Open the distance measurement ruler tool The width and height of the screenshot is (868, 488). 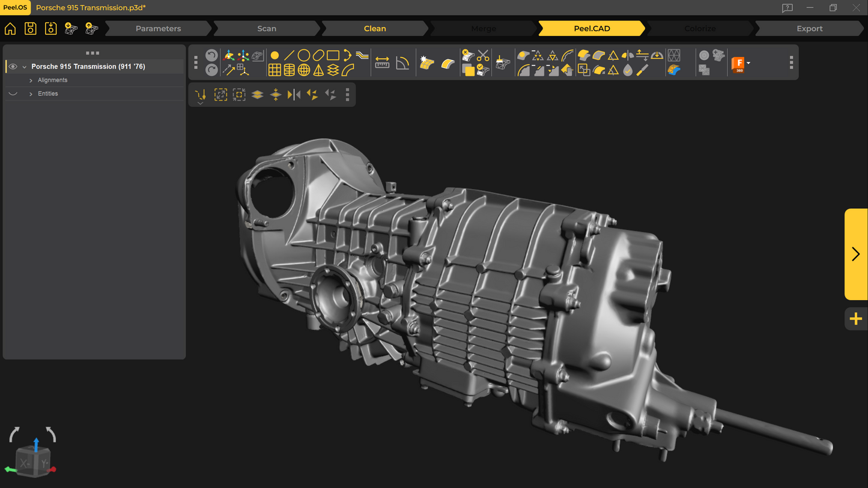(382, 63)
